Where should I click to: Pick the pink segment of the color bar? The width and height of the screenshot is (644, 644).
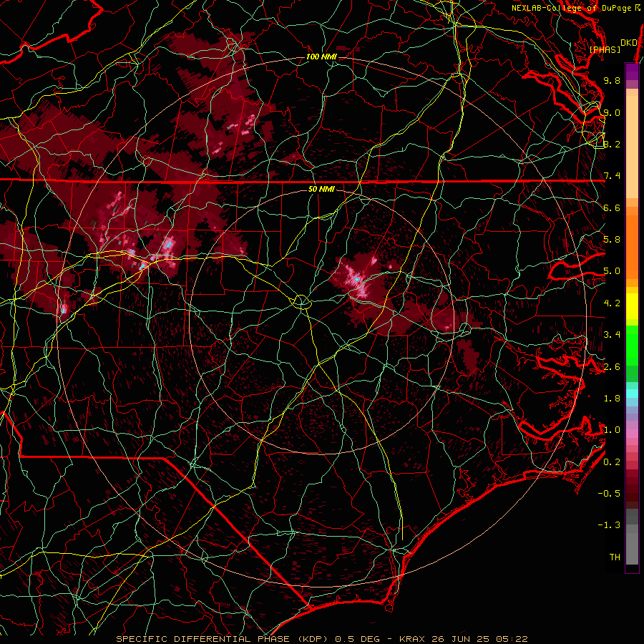point(632,434)
